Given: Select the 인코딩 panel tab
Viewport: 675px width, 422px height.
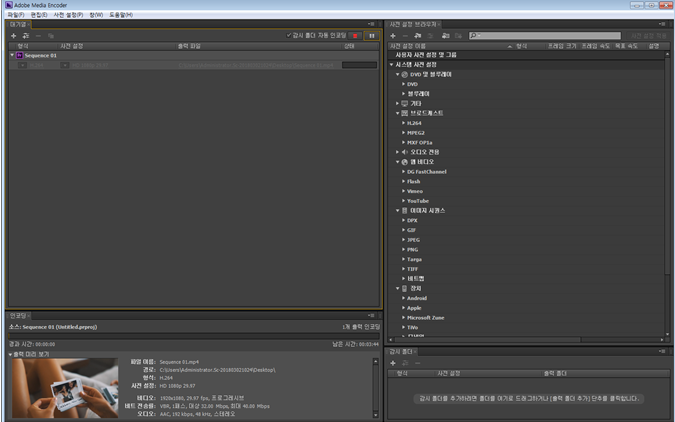Looking at the screenshot, I should 18,316.
